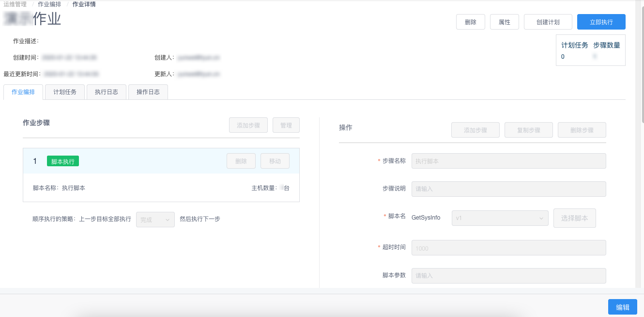The image size is (644, 317).
Task: Click the 步骤名称 input field
Action: point(508,161)
